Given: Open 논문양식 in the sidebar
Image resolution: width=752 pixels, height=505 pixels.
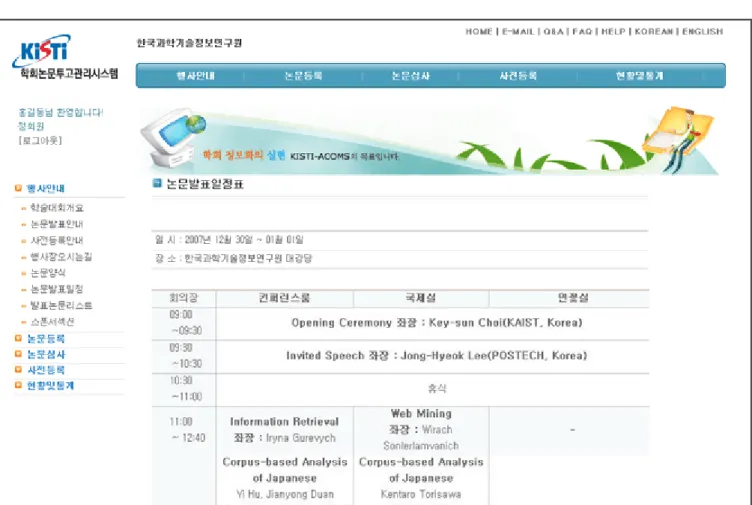Looking at the screenshot, I should click(48, 273).
